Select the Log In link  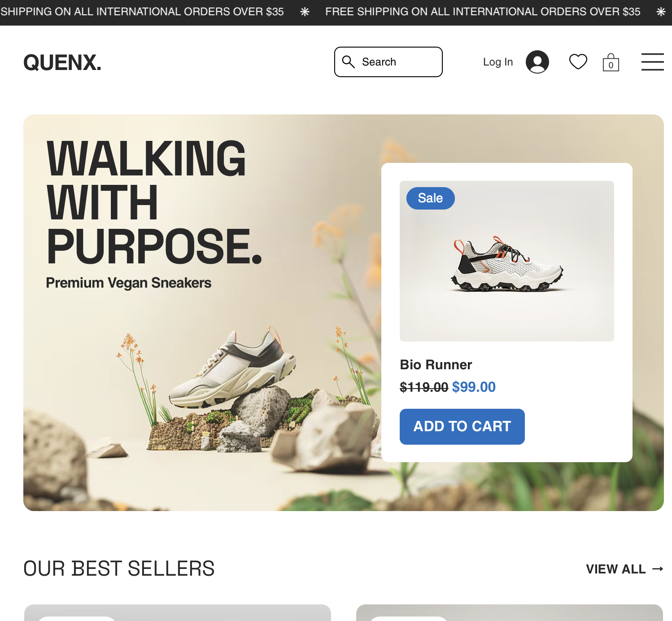click(x=497, y=62)
